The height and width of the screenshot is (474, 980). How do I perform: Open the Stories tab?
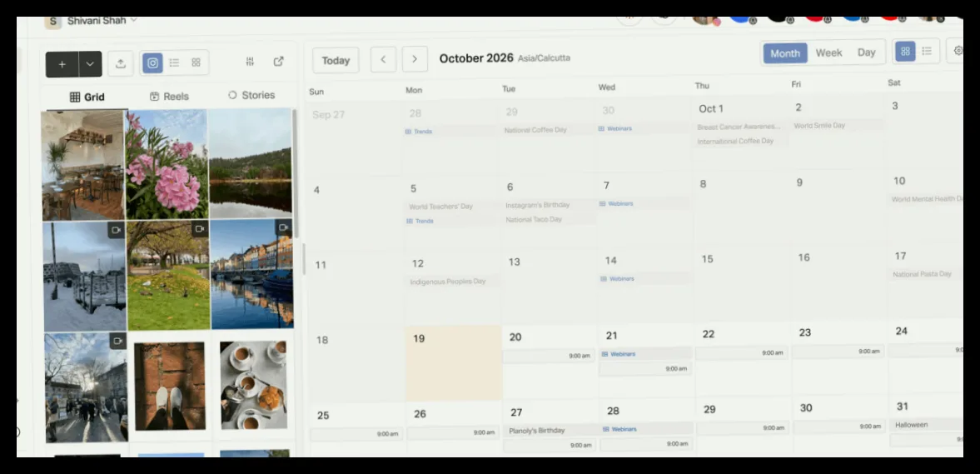click(x=251, y=95)
